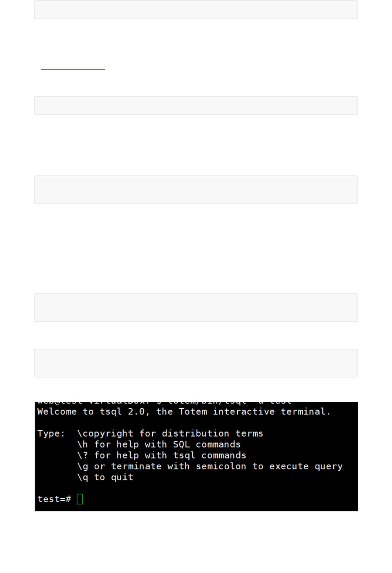
Task: Click the \q to quit line
Action: [x=105, y=477]
